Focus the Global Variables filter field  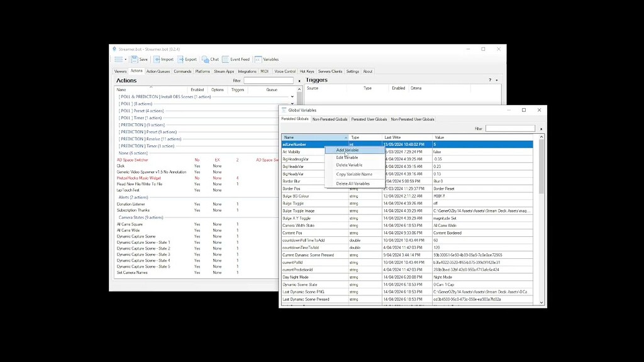(x=510, y=128)
